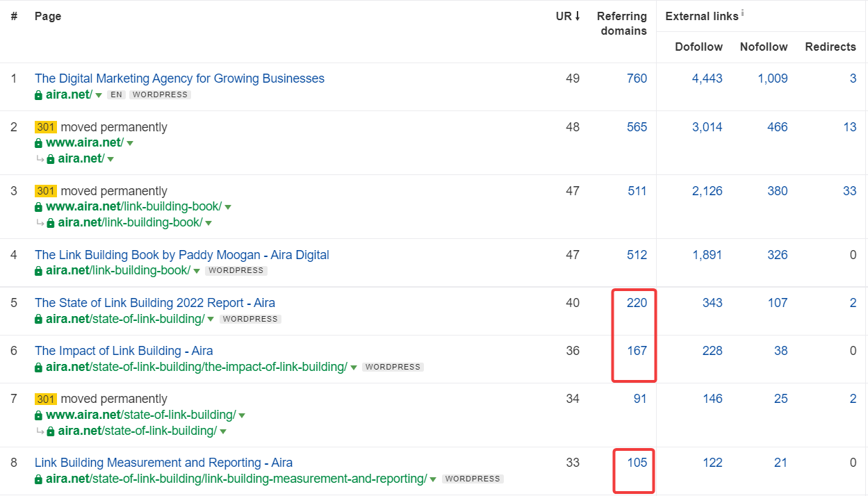868x496 pixels.
Task: Open The Link Building Book by Paddy Moogan link
Action: click(182, 255)
